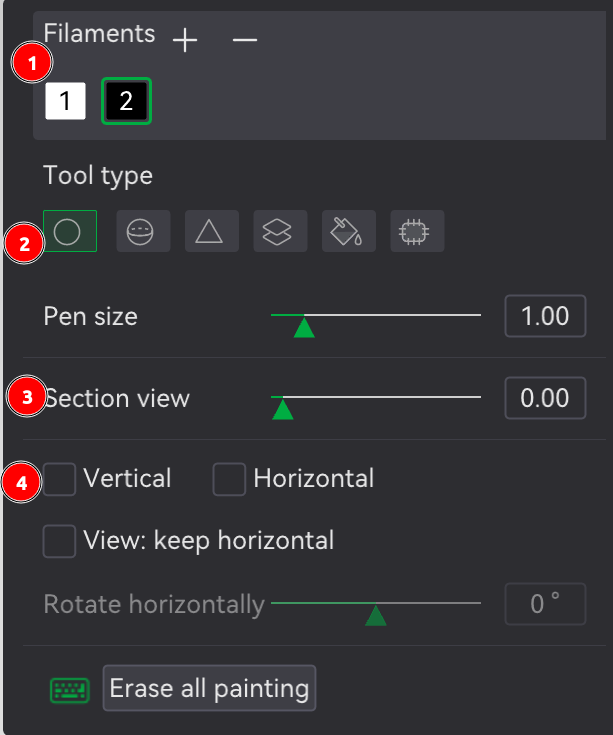613x735 pixels.
Task: Click the Rotate horizontally angle field
Action: coord(545,604)
